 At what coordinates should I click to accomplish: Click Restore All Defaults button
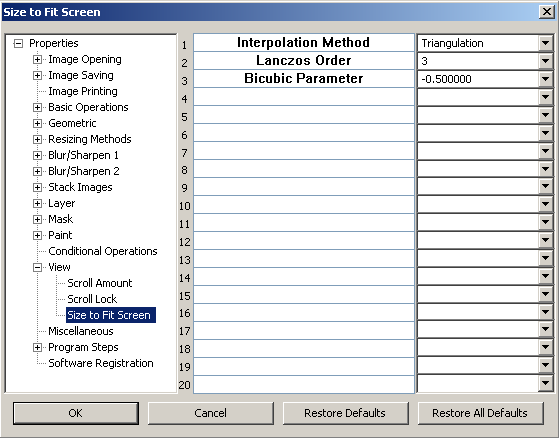[480, 413]
